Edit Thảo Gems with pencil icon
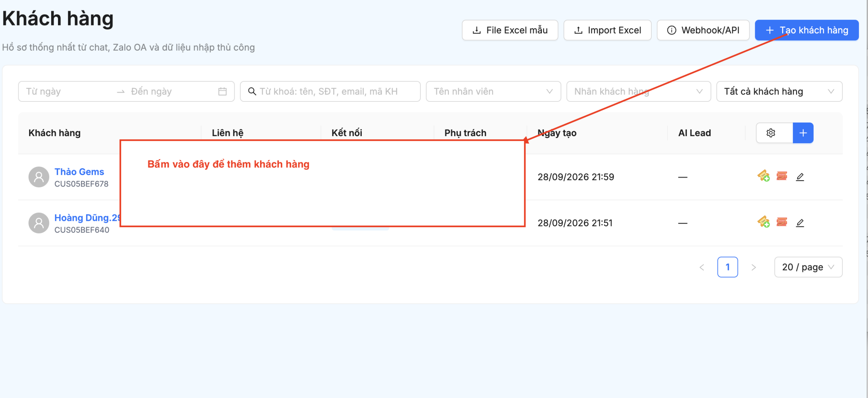The height and width of the screenshot is (398, 868). pos(800,177)
